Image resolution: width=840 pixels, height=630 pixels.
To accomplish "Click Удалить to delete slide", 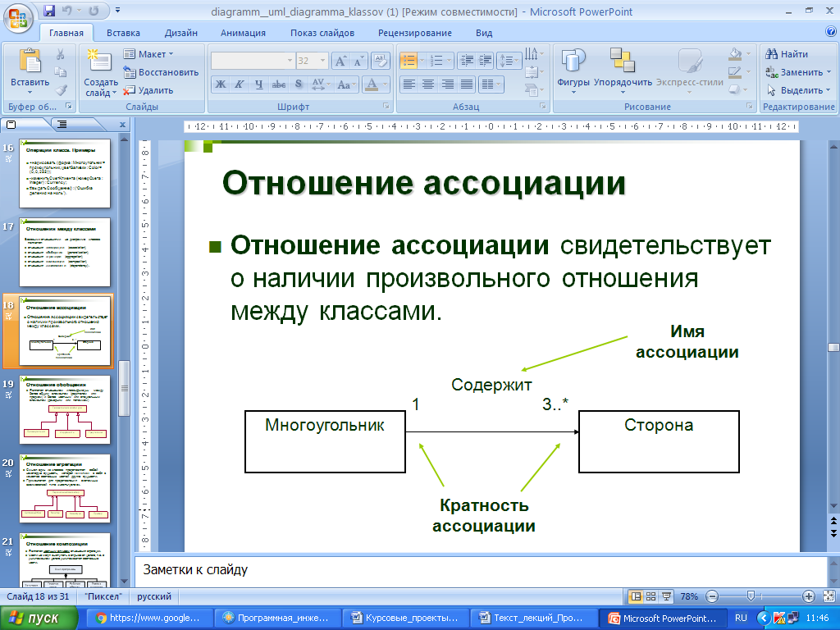I will click(x=148, y=90).
